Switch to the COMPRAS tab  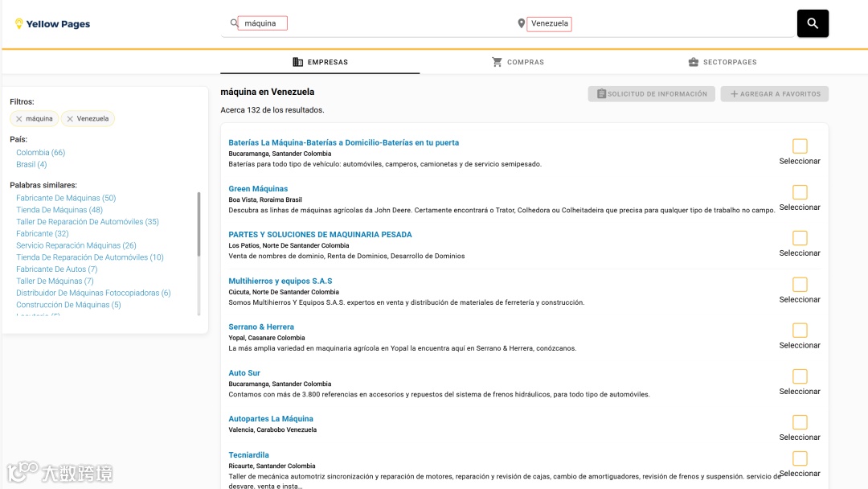click(518, 62)
